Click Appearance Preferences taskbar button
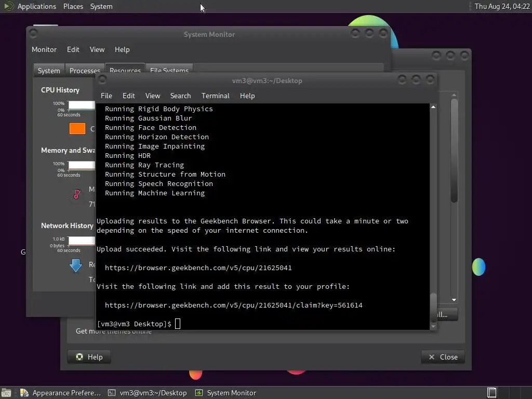 [60, 393]
